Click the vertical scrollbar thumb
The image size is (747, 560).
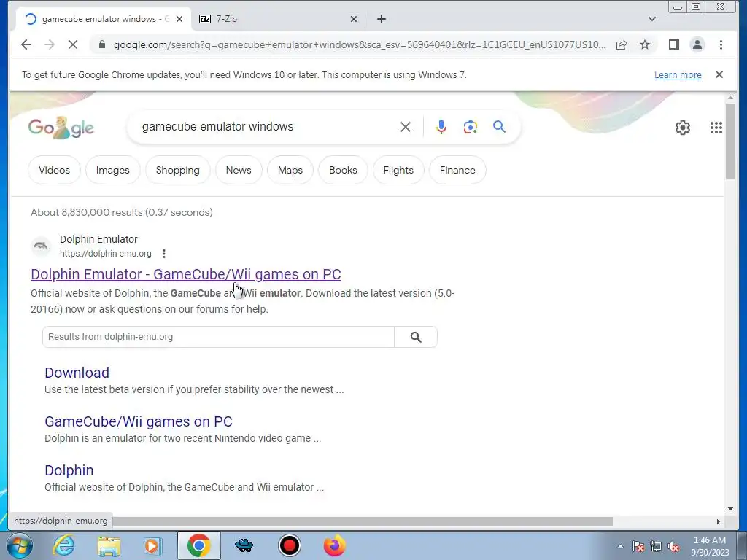[730, 141]
